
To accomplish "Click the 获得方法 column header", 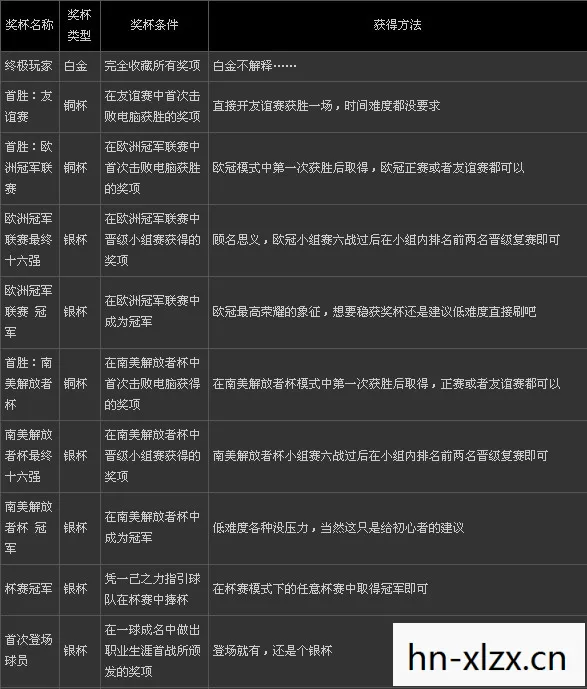I will 398,25.
